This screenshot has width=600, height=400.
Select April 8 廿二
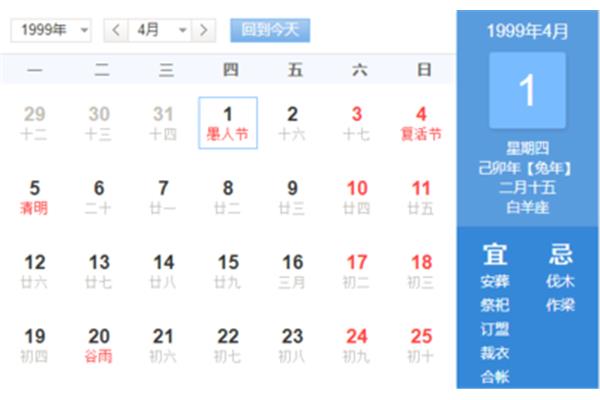point(228,197)
